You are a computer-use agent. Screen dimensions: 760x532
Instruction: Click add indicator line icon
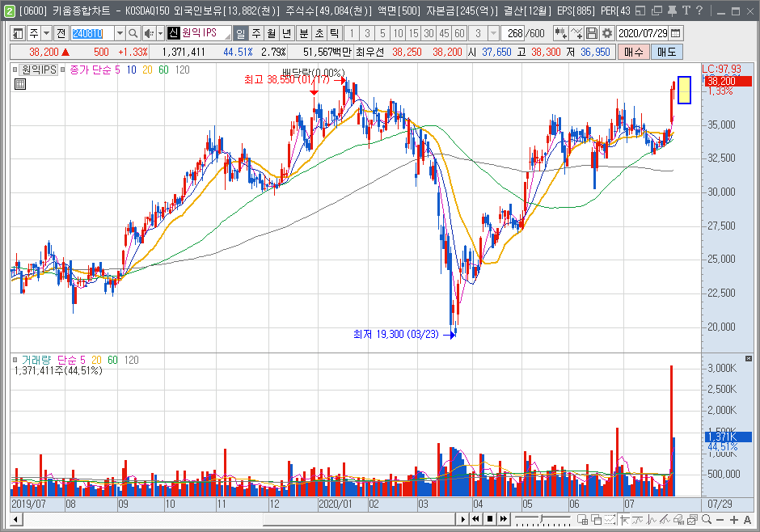(x=576, y=33)
